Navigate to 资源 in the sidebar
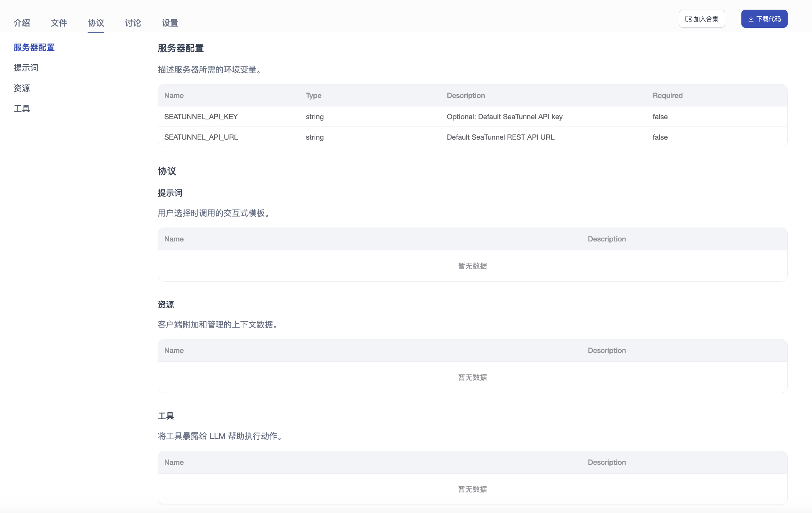Screen dimensions: 812x513 (x=22, y=88)
